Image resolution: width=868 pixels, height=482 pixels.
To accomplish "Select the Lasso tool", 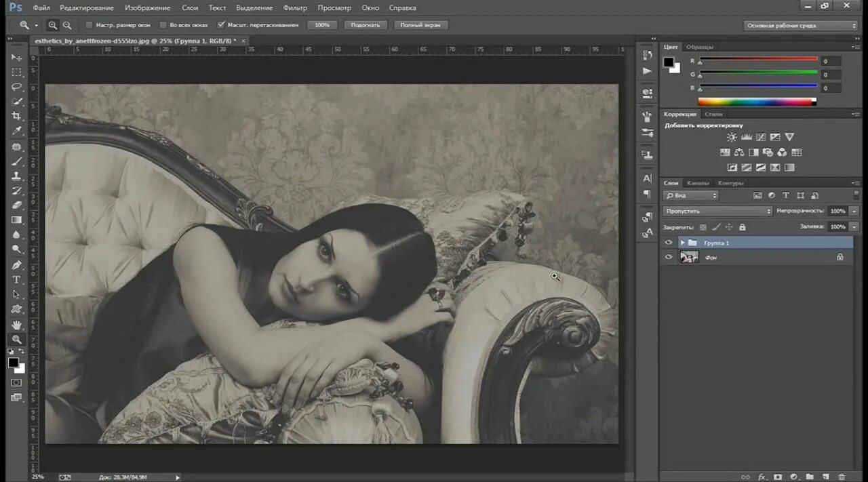I will pos(17,87).
